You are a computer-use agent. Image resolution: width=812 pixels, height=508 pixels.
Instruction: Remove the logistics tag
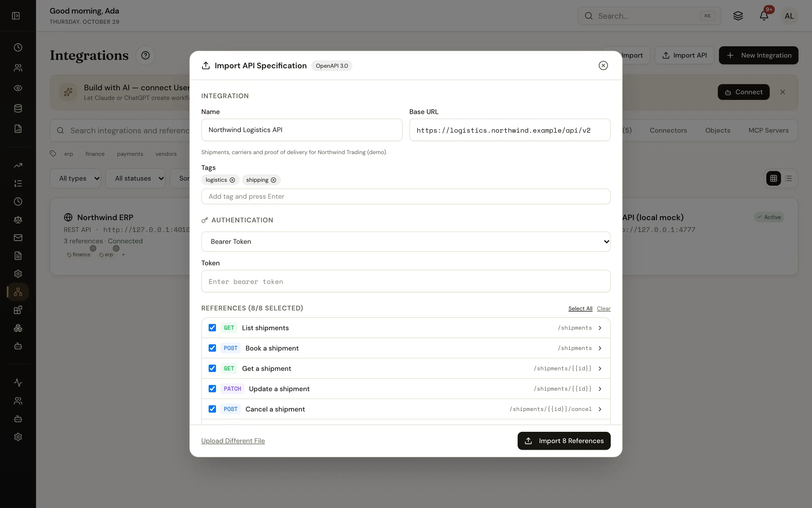[232, 180]
